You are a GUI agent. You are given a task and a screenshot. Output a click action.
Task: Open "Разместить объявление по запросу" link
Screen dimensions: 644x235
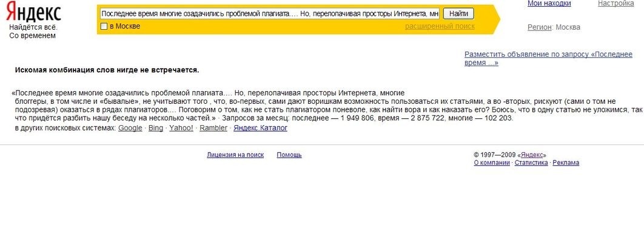tap(548, 58)
